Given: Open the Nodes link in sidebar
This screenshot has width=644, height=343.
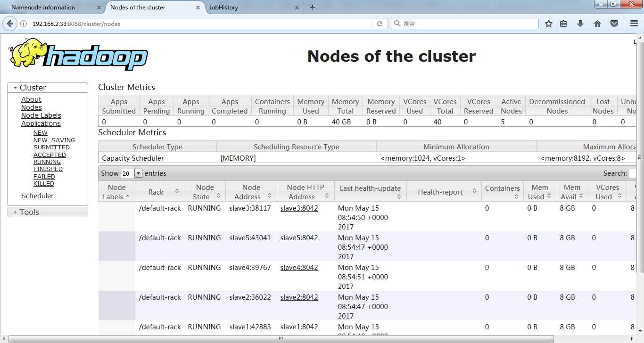Looking at the screenshot, I should click(x=32, y=107).
